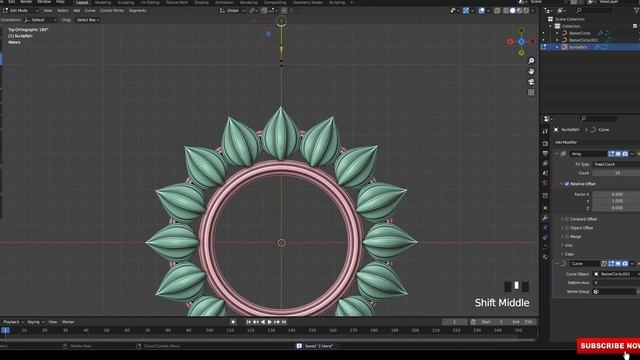The width and height of the screenshot is (640, 360).
Task: Select rendered viewport shading mode
Action: 526,11
